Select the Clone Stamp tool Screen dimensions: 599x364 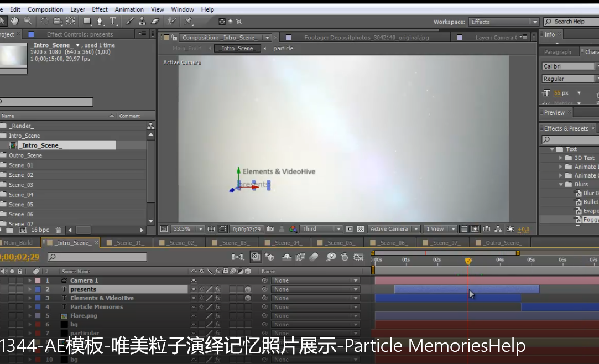pos(142,22)
